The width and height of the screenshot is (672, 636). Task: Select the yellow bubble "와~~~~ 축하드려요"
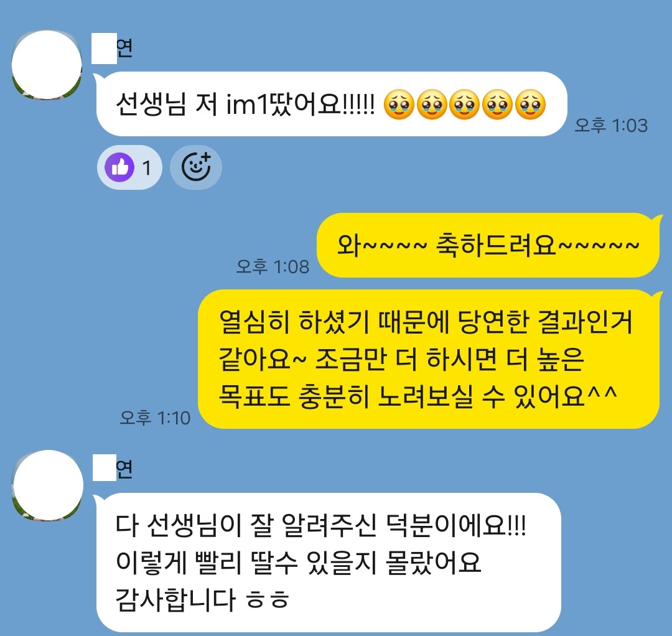[488, 245]
